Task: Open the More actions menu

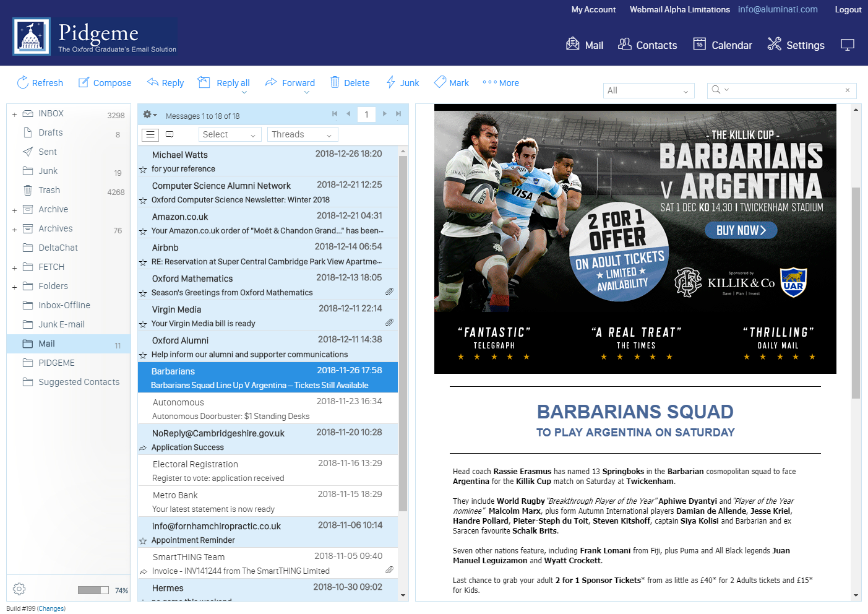Action: coord(501,83)
